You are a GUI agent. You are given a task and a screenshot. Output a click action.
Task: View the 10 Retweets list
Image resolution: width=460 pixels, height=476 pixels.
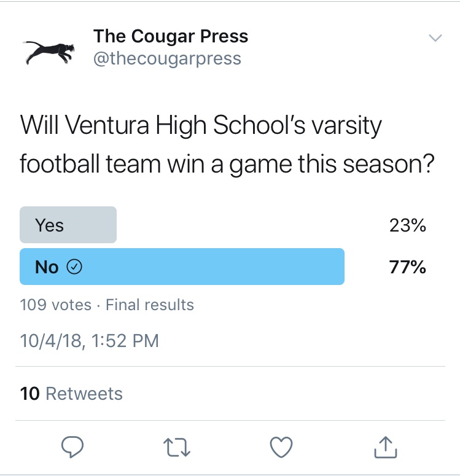(x=71, y=394)
